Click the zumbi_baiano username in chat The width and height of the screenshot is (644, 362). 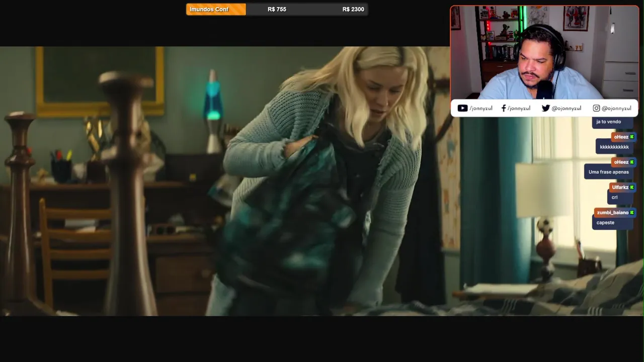click(612, 212)
